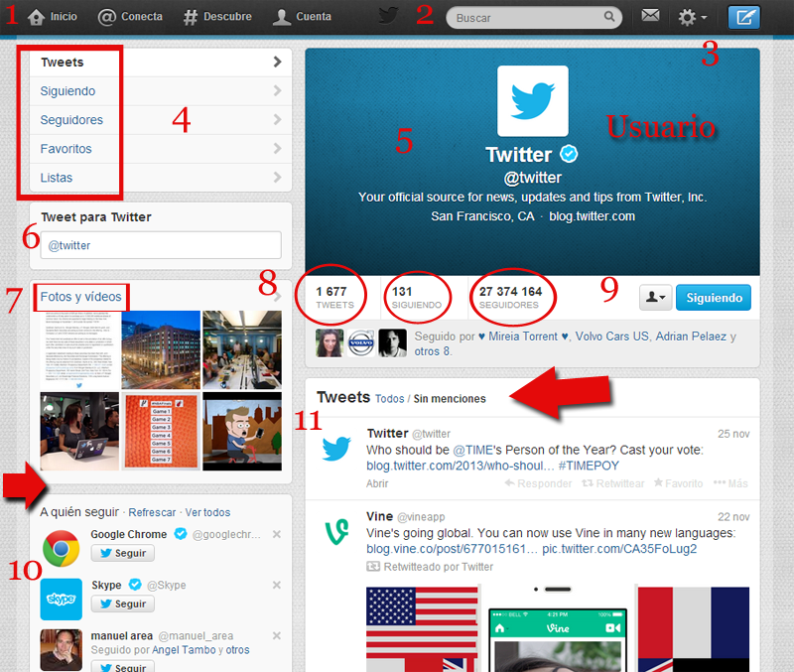794x672 pixels.
Task: Click the chevron on the Favoritos row
Action: 277,148
